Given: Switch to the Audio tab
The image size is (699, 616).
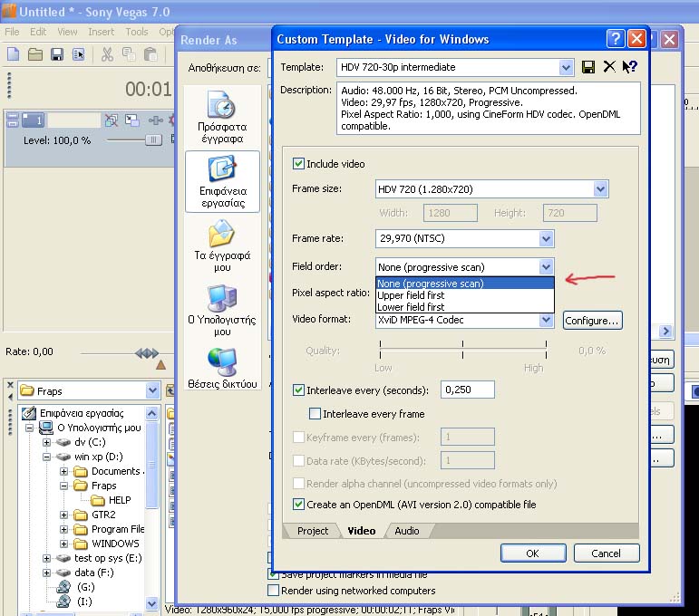Looking at the screenshot, I should (406, 531).
